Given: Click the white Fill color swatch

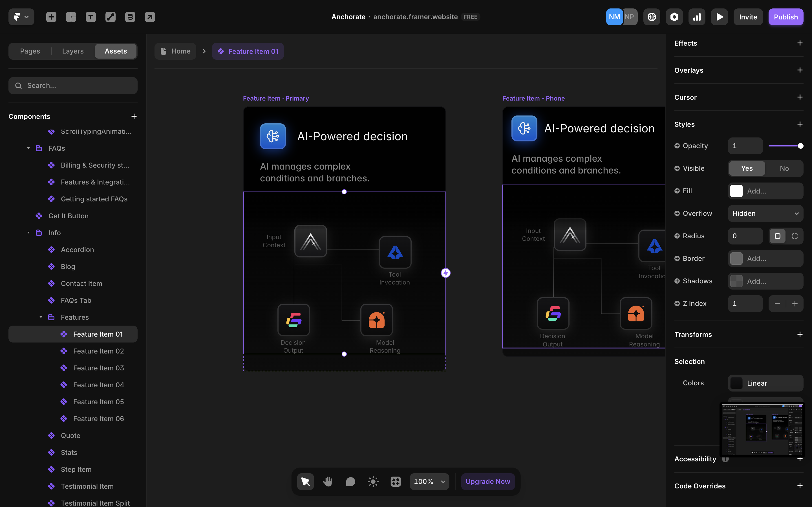Looking at the screenshot, I should [x=736, y=191].
